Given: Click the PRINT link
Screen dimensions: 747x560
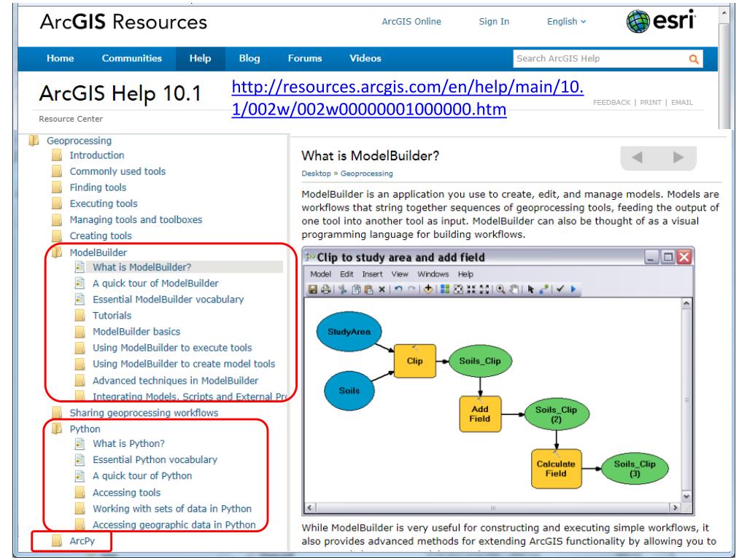Looking at the screenshot, I should 650,102.
